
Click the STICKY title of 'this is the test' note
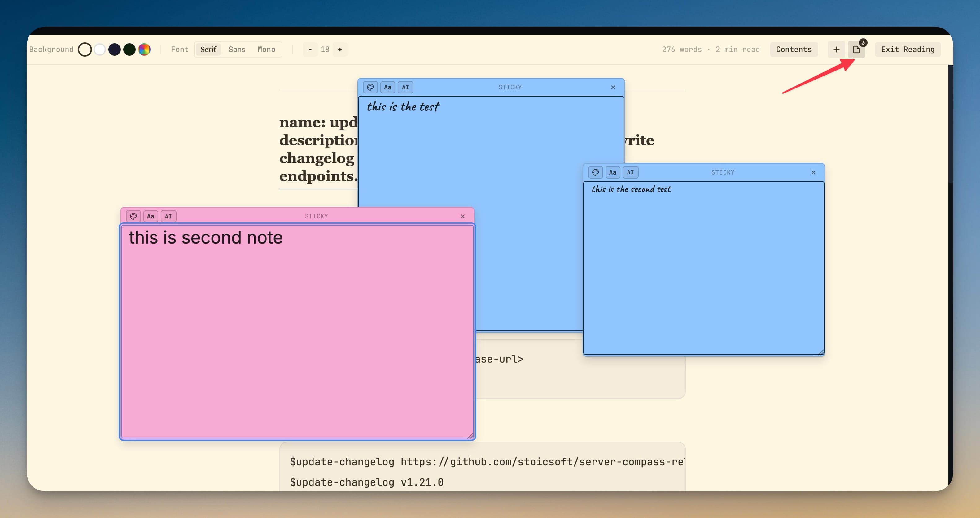click(510, 87)
